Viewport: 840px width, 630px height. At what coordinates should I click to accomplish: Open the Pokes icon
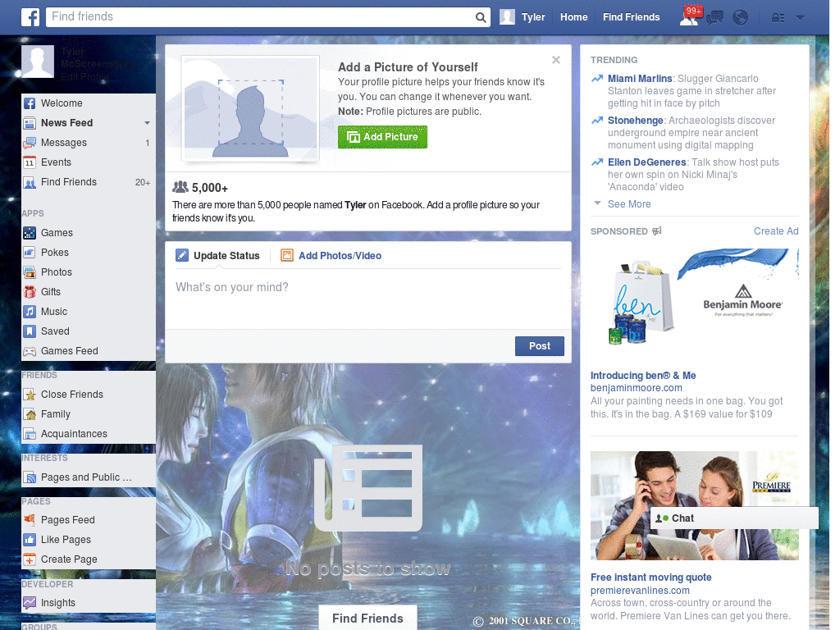click(x=30, y=253)
